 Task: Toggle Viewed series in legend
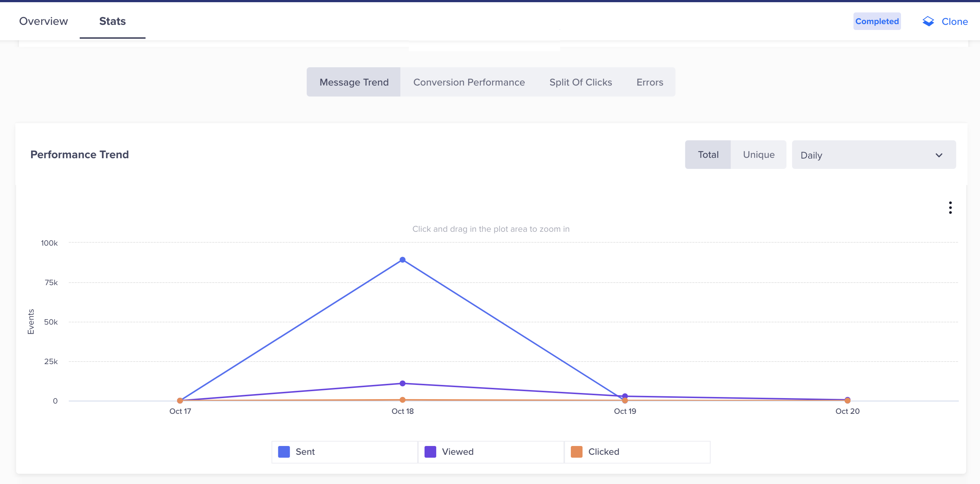pyautogui.click(x=458, y=452)
